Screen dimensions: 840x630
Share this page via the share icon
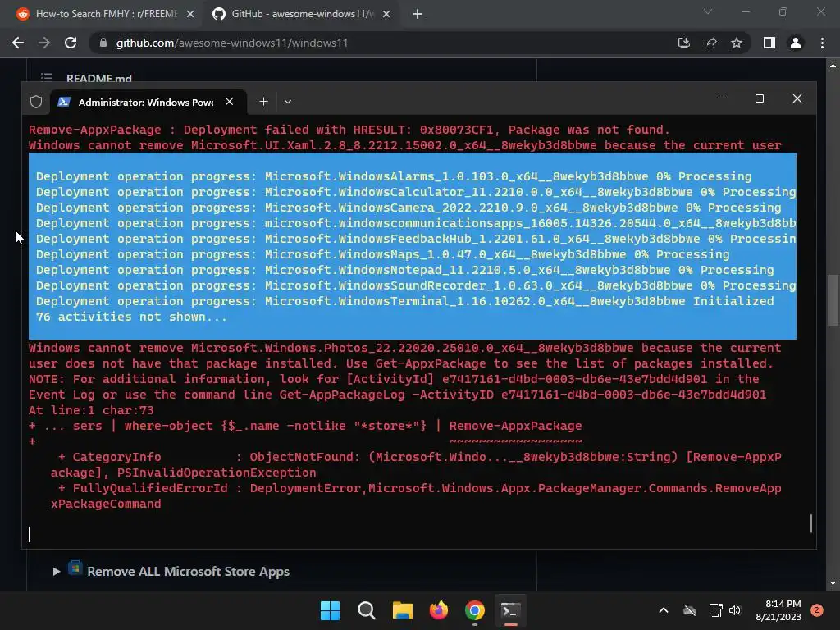[x=710, y=43]
